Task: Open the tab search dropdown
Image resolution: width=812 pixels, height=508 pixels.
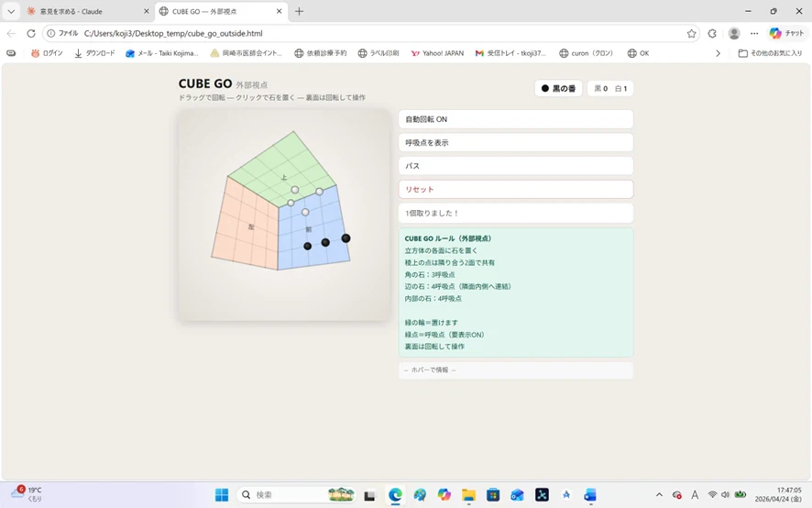Action: coord(11,11)
